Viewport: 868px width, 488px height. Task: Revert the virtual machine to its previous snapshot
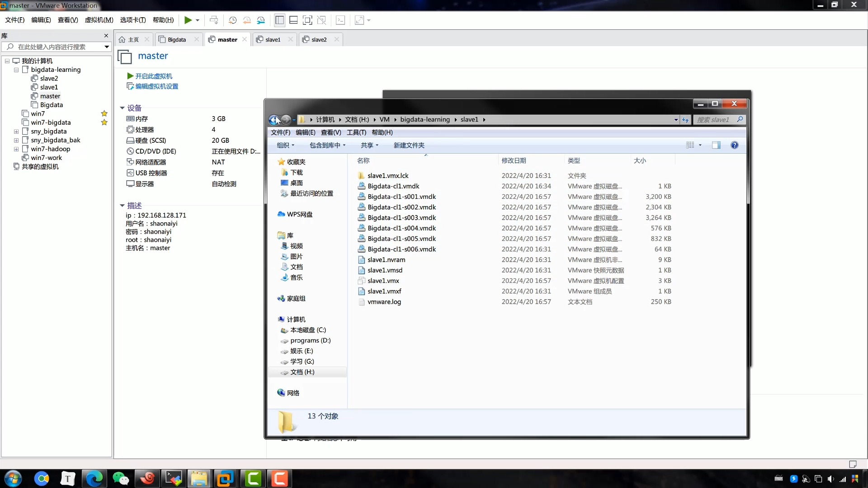247,20
